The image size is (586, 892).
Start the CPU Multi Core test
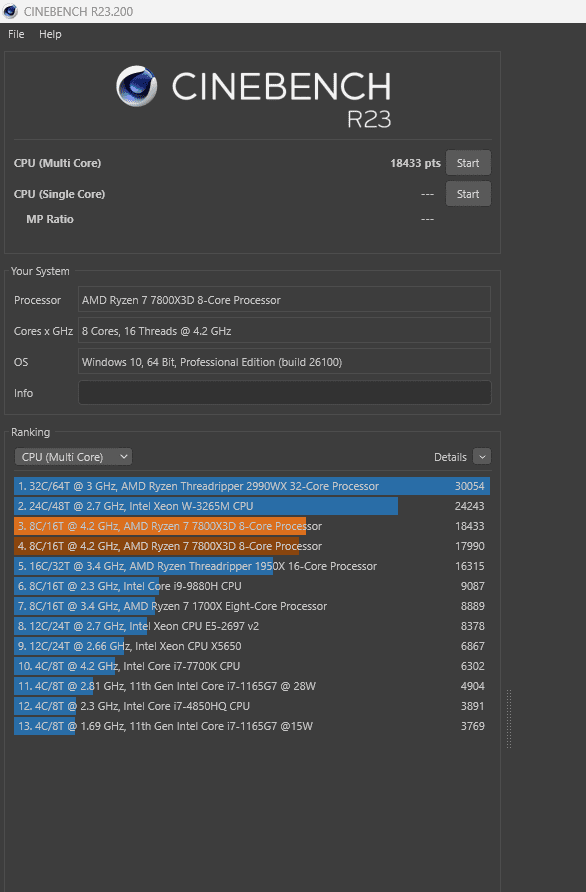point(468,163)
